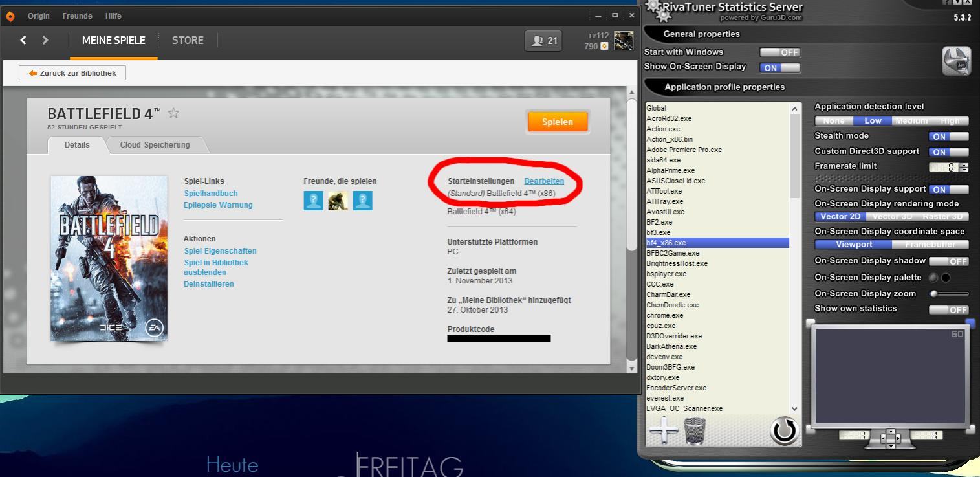980x477 pixels.
Task: Go back with Origin left arrow
Action: 23,40
